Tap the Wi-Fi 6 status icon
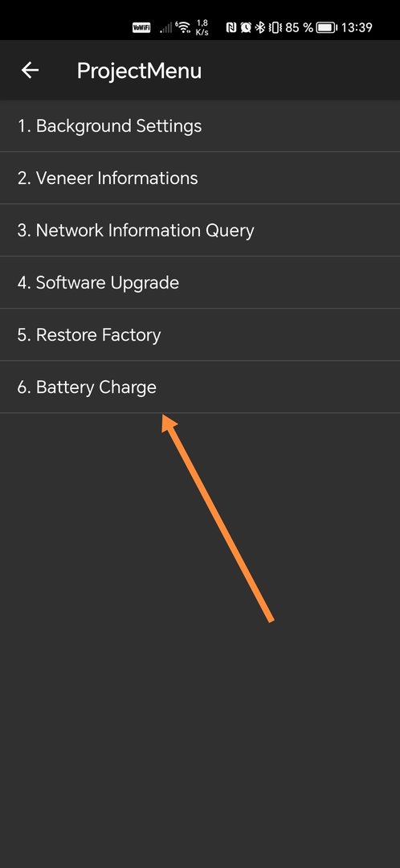This screenshot has height=868, width=400. pos(182,27)
